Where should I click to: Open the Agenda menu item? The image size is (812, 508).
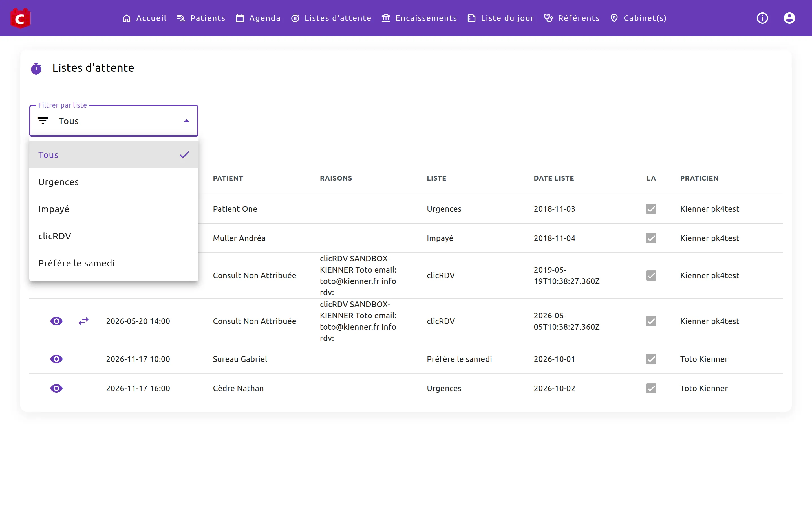point(258,18)
